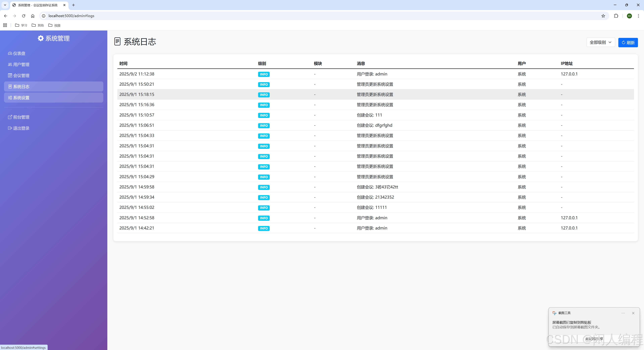Open the 视频 bookmark folder

[x=54, y=25]
